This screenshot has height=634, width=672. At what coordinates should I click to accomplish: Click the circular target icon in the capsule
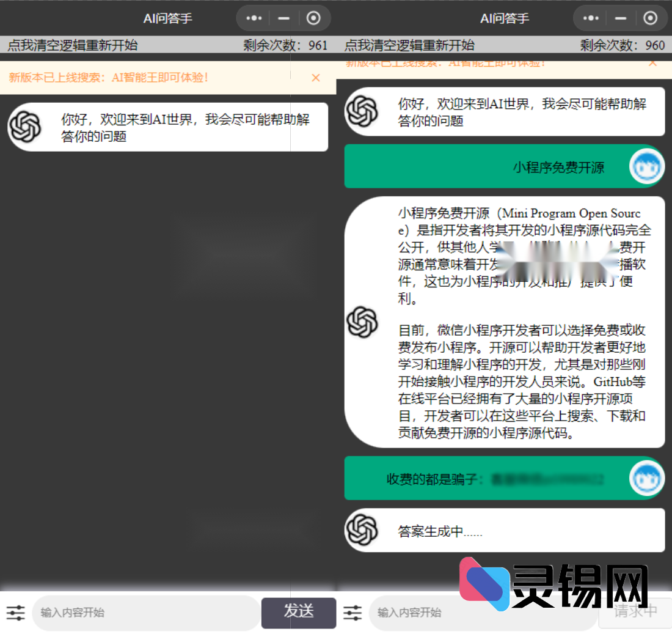[314, 18]
